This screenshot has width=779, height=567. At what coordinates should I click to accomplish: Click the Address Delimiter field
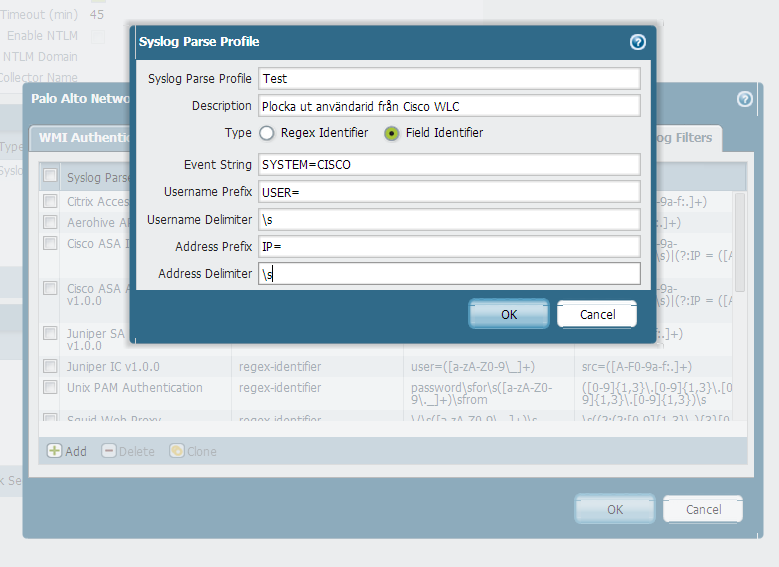tap(449, 274)
